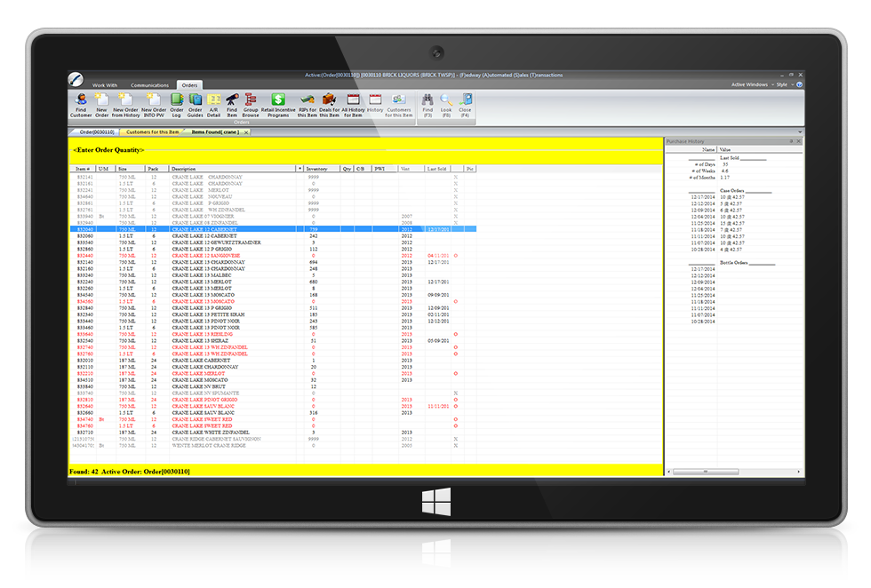Select the CRANE LAKE WHITE ZINFANDEL row
The width and height of the screenshot is (871, 588).
(x=273, y=433)
